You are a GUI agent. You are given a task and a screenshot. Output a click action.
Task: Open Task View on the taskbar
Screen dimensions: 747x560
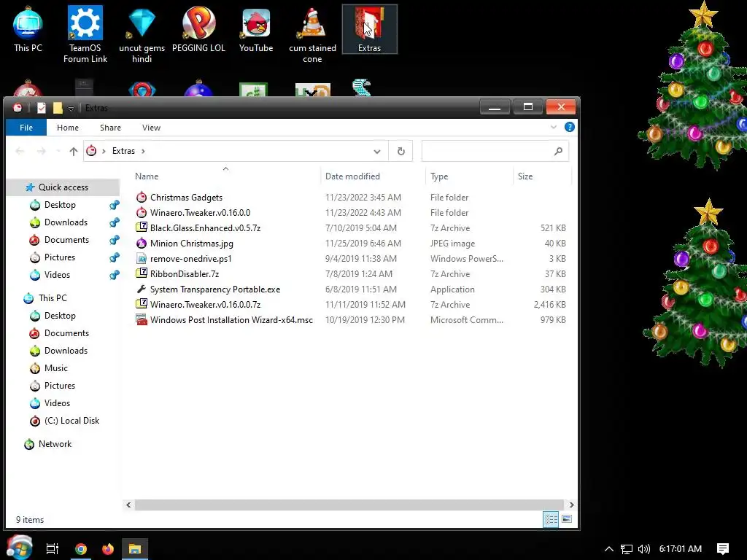point(53,548)
